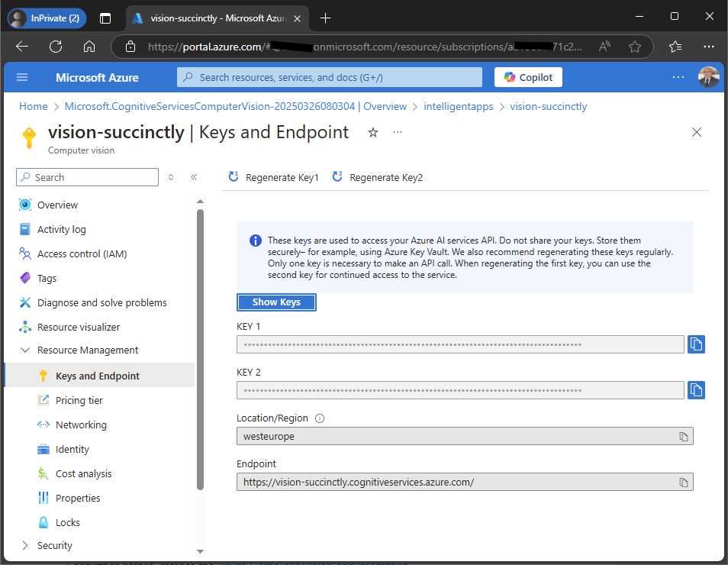Open browser Settings and more menu
The height and width of the screenshot is (565, 728).
[708, 47]
